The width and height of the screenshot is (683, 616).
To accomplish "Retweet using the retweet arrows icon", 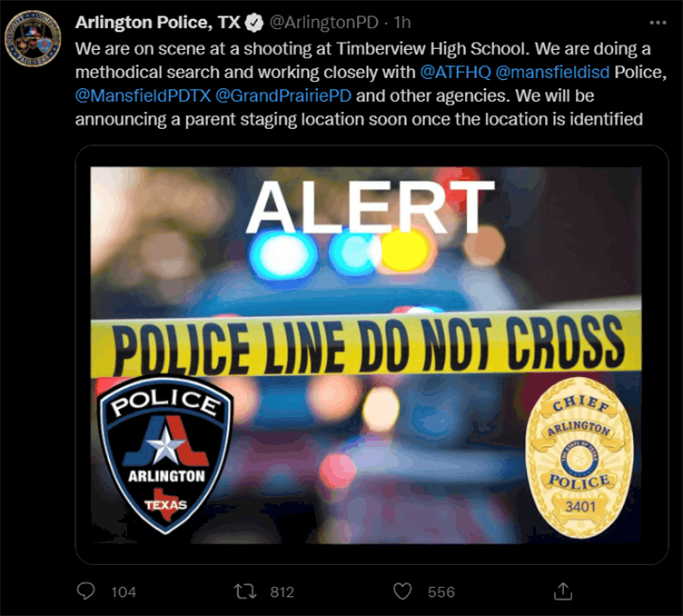I will (x=245, y=591).
